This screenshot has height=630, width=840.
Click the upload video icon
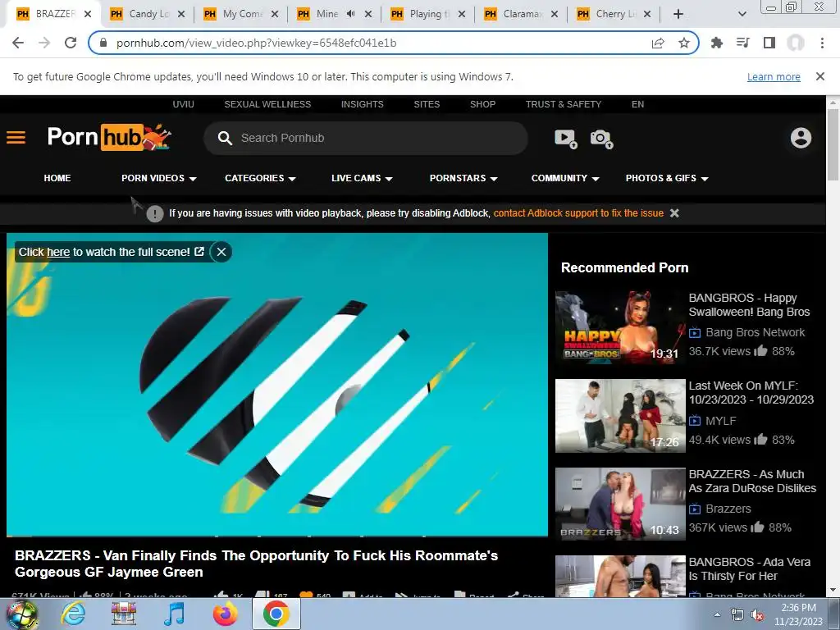(566, 139)
